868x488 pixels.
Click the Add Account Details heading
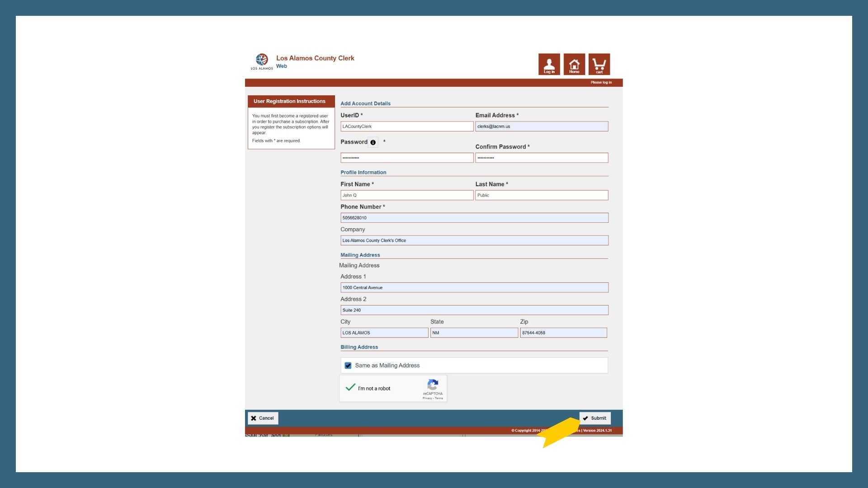(365, 103)
